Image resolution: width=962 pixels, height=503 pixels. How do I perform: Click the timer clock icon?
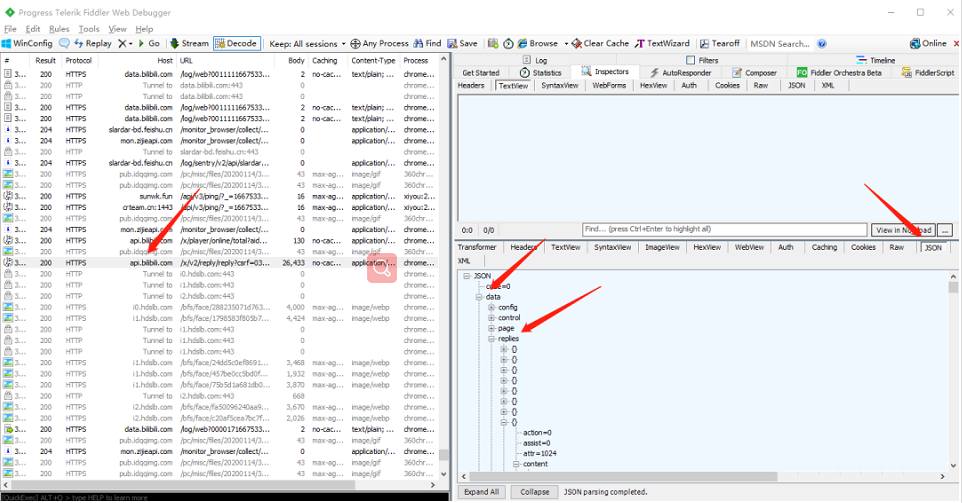coord(509,44)
